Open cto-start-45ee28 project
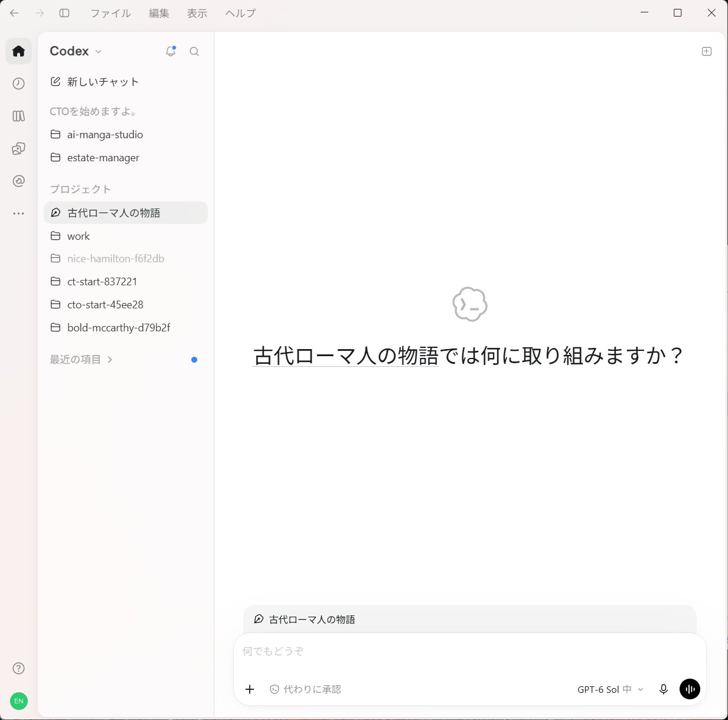The height and width of the screenshot is (720, 728). point(126,304)
